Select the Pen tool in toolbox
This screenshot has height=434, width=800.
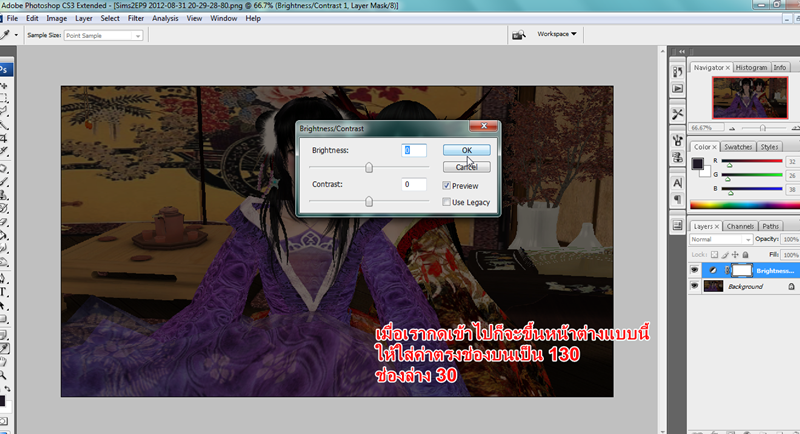point(3,278)
